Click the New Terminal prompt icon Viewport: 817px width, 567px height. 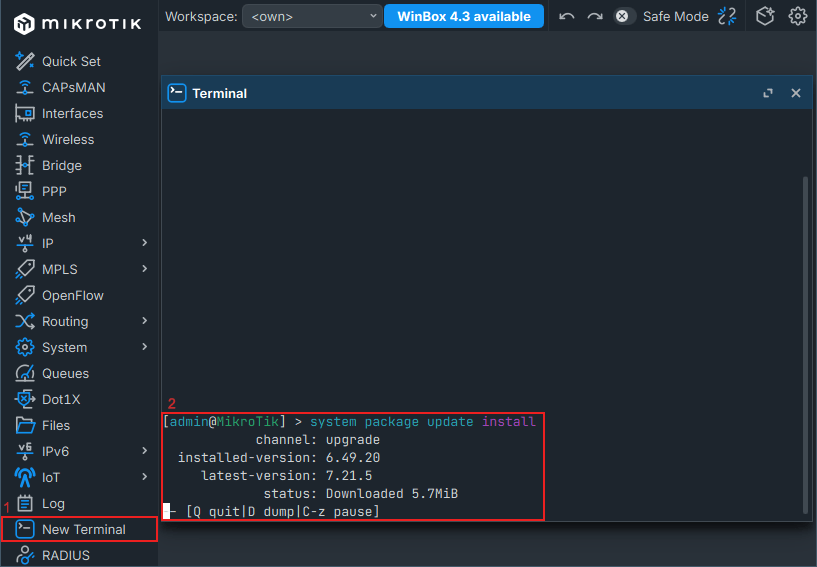(x=24, y=529)
